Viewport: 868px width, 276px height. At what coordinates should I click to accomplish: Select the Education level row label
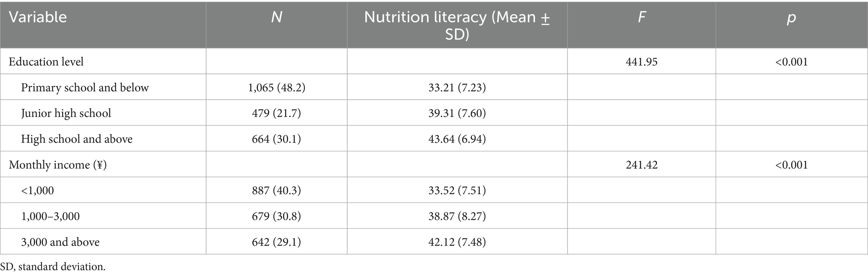(x=46, y=62)
